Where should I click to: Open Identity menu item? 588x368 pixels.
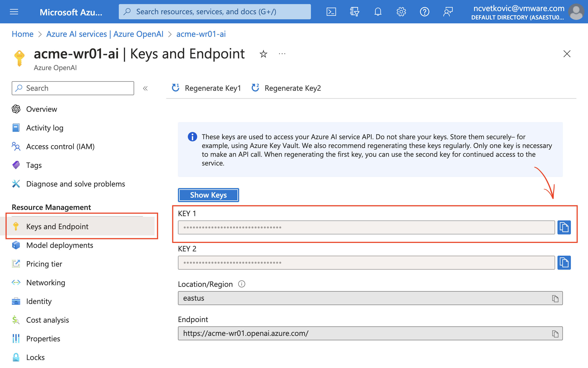point(39,301)
